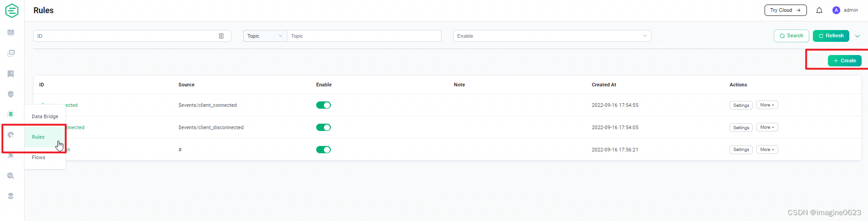The height and width of the screenshot is (221, 868).
Task: Click the Actions column header
Action: pyautogui.click(x=738, y=85)
